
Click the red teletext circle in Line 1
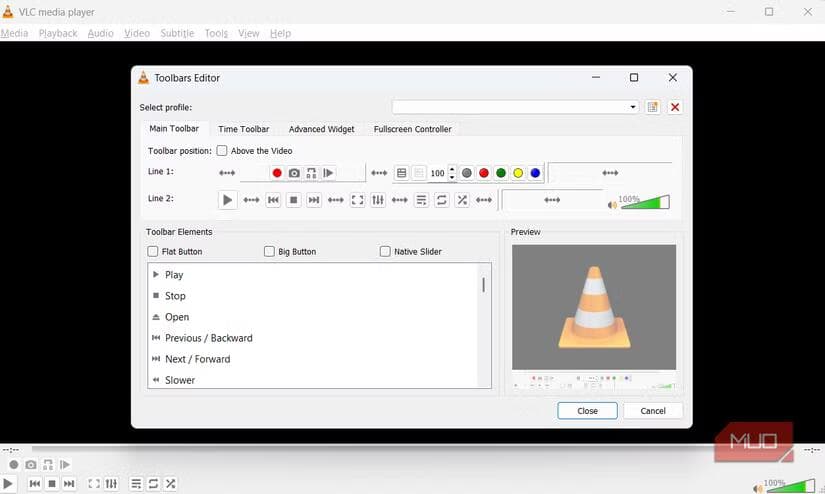coord(484,173)
